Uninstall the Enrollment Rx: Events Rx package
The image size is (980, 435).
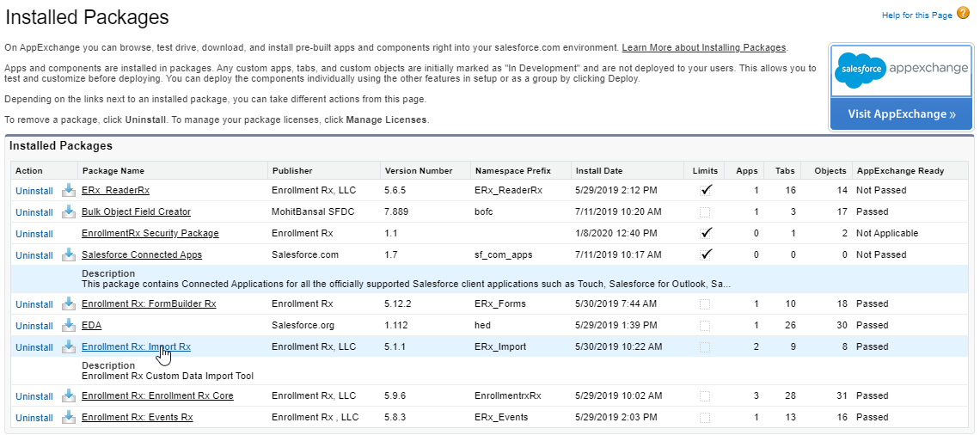coord(34,418)
